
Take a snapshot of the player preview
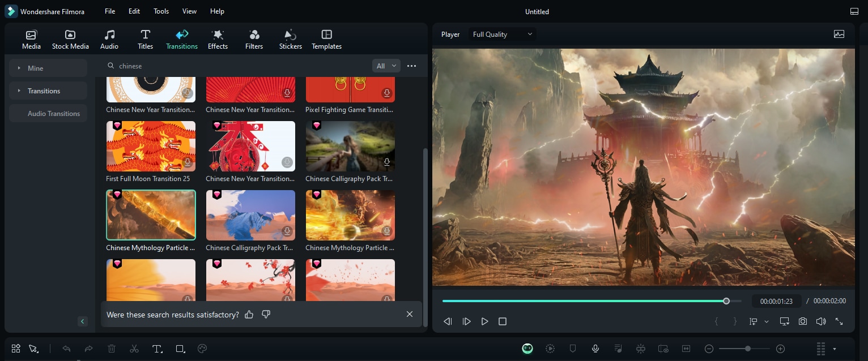click(802, 321)
